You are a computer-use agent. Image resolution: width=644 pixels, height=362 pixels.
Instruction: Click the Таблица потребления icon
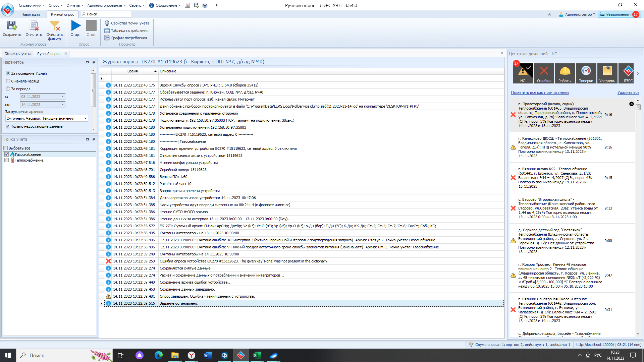coord(107,31)
